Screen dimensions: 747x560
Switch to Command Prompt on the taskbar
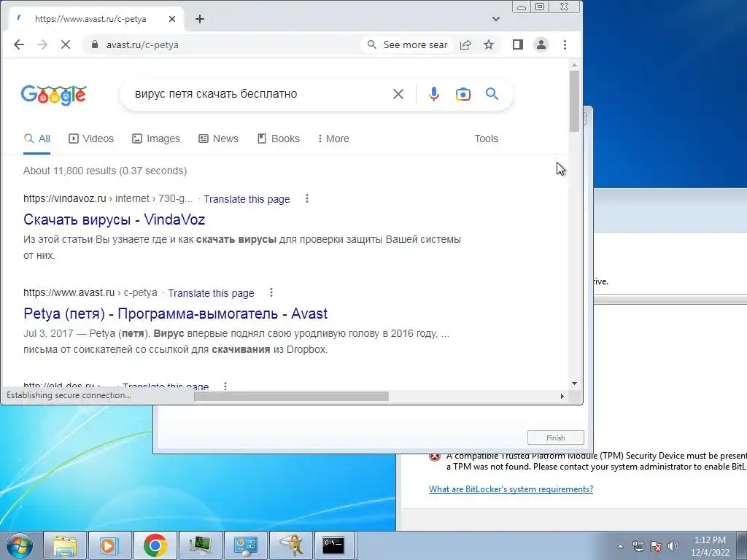tap(333, 545)
